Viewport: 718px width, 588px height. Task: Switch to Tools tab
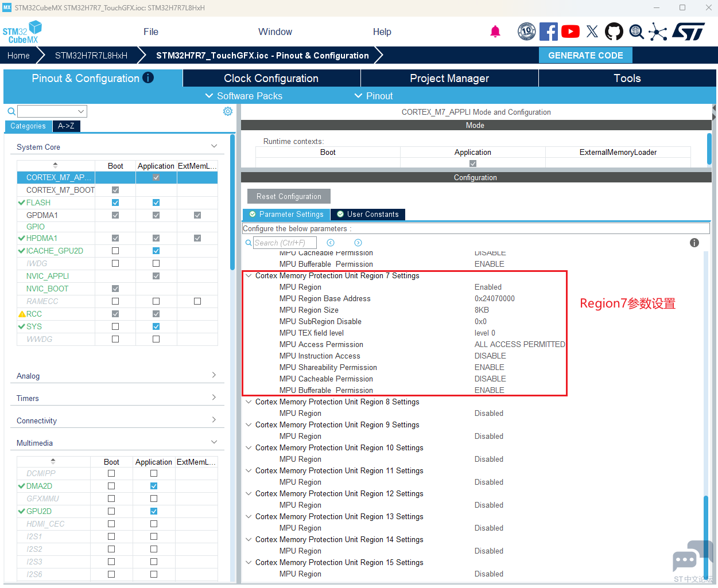[627, 78]
